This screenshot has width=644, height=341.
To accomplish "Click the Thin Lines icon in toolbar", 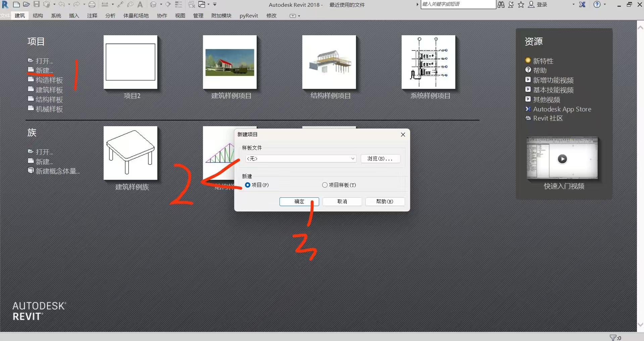I will [x=179, y=4].
